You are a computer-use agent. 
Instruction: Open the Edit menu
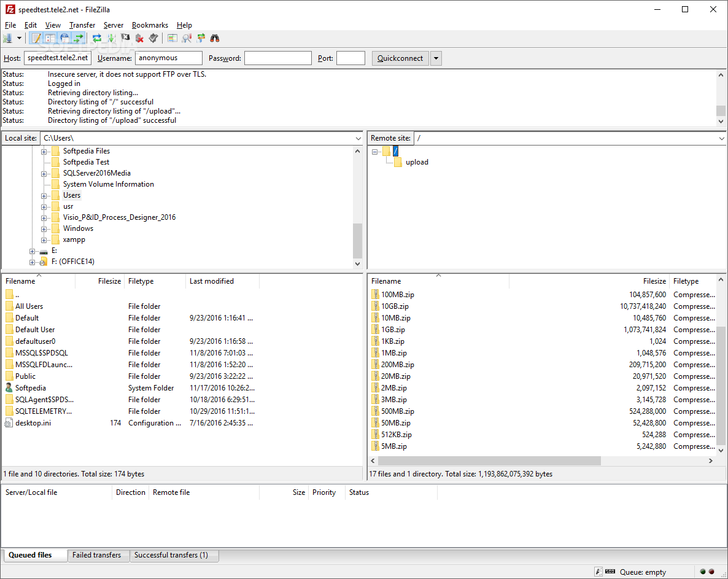[31, 25]
